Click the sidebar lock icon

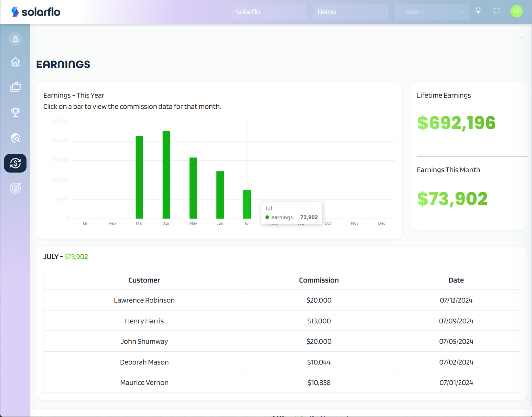[x=15, y=39]
